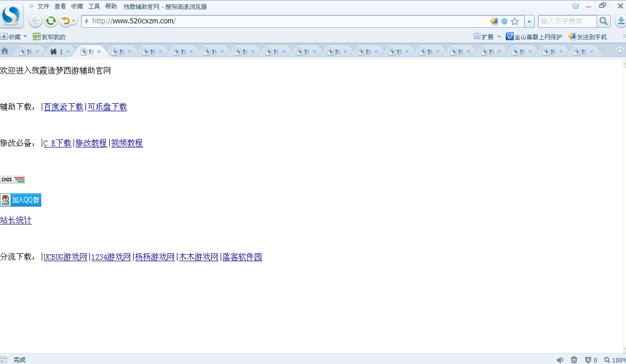
Task: Click the ad-block shield counter icon
Action: click(x=591, y=360)
